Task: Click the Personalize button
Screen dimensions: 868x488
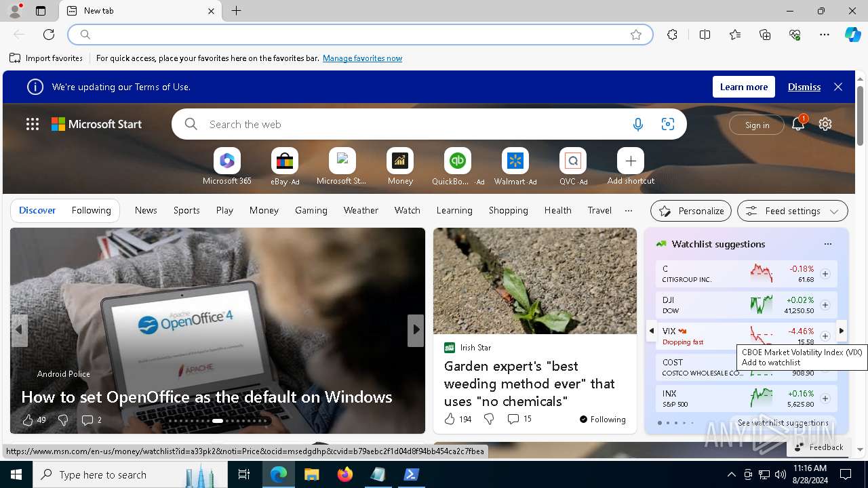Action: click(x=691, y=211)
